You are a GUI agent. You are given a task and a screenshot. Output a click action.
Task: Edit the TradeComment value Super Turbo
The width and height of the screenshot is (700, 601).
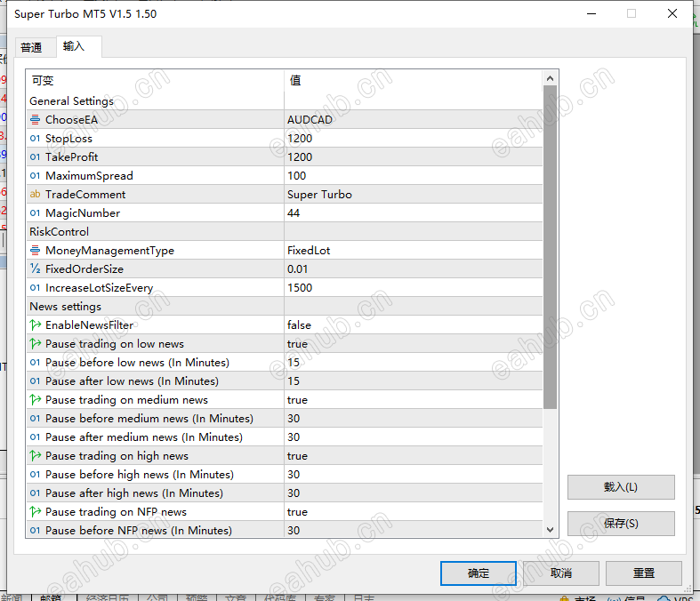414,195
